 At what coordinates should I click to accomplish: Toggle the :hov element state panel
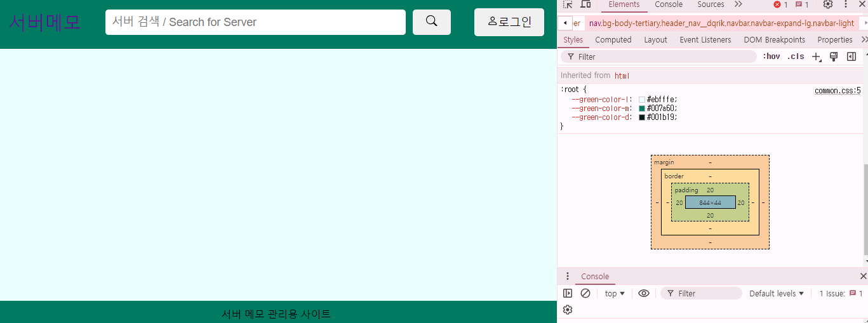(771, 56)
